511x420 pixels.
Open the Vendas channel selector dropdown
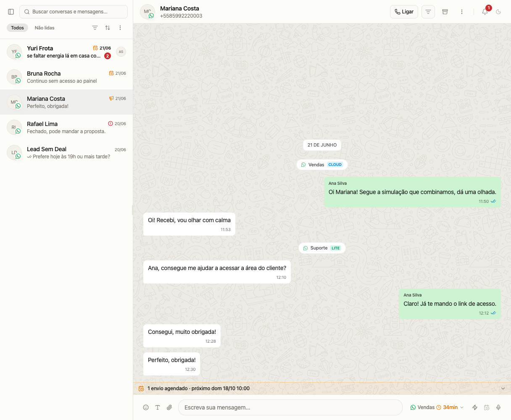pyautogui.click(x=437, y=407)
